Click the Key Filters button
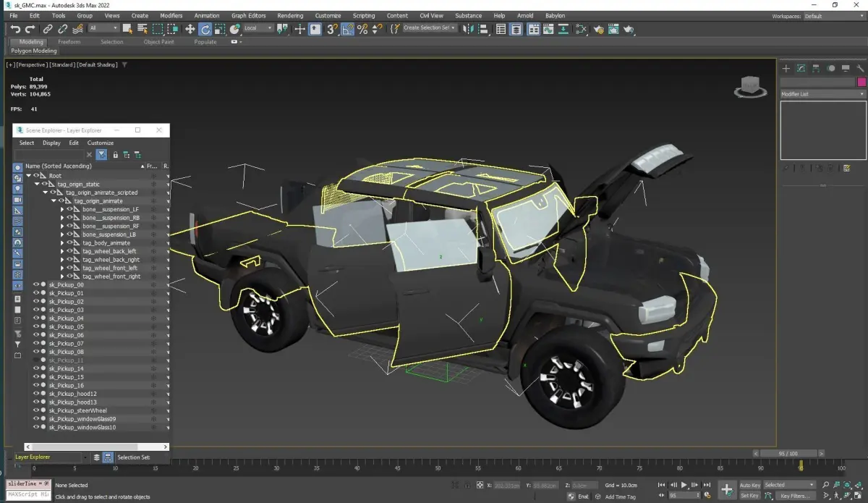The height and width of the screenshot is (503, 868). 795,496
